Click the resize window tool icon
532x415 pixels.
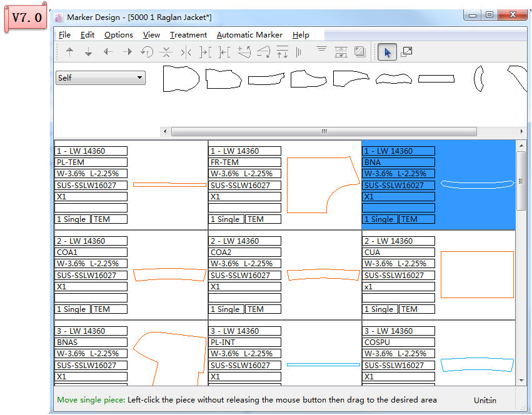tap(406, 52)
